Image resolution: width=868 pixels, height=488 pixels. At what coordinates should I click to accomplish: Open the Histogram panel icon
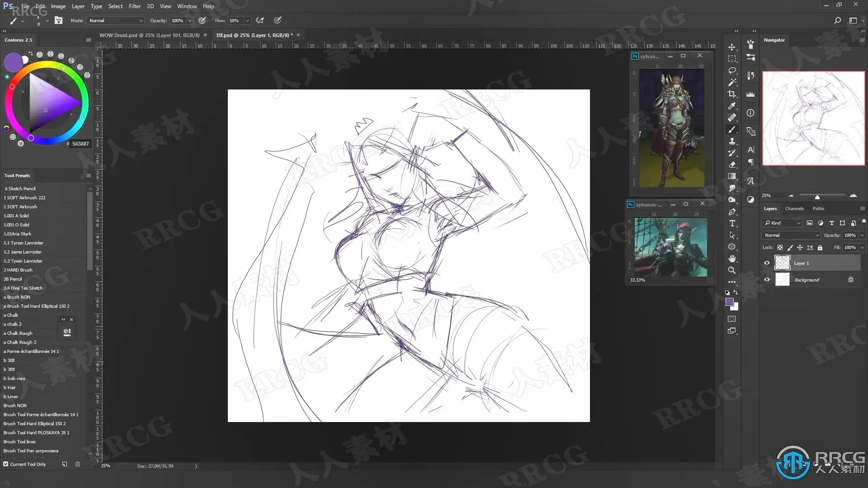coord(750,94)
